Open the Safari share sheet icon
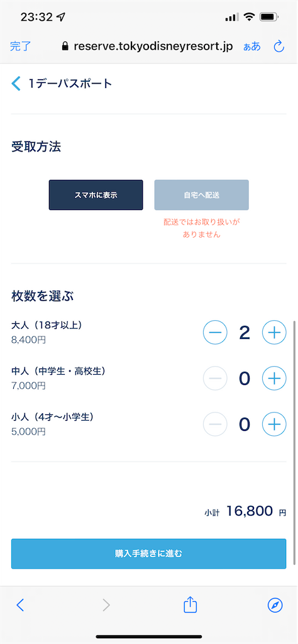Screen dimensions: 298x644 click(190, 604)
